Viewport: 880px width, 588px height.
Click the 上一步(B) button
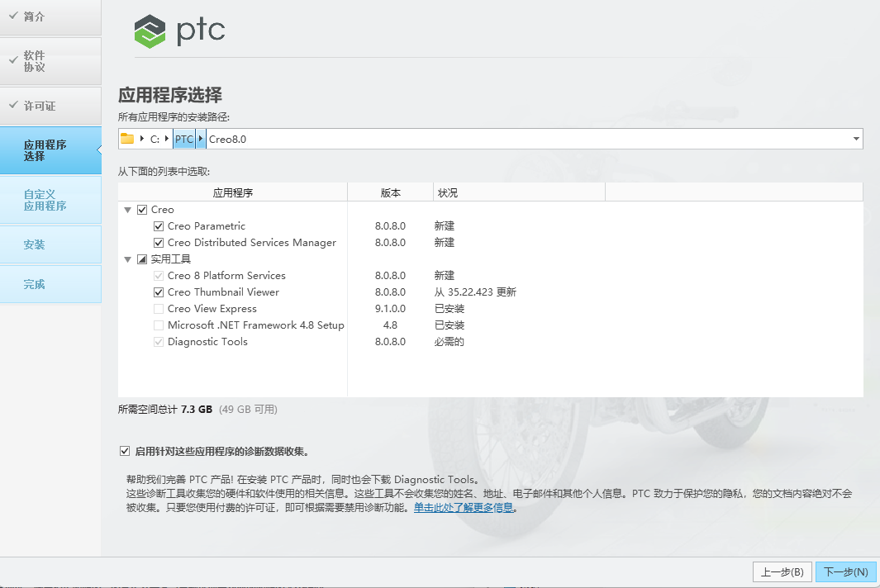click(782, 571)
